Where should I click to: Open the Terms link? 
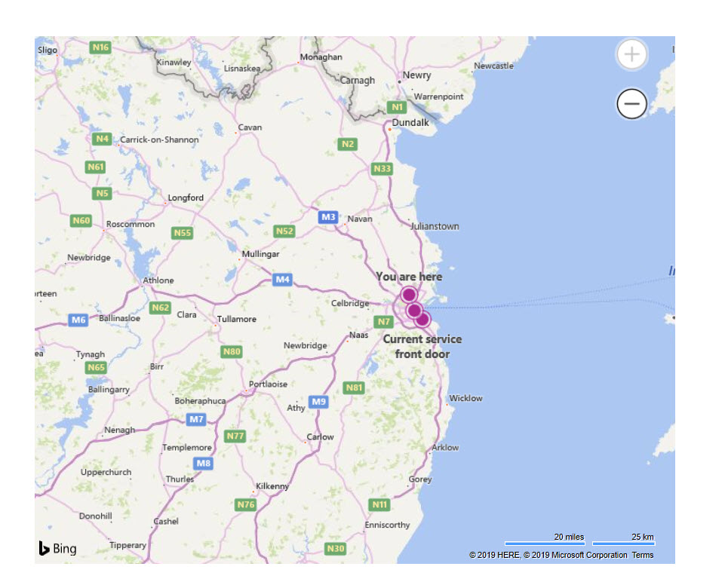[x=642, y=555]
